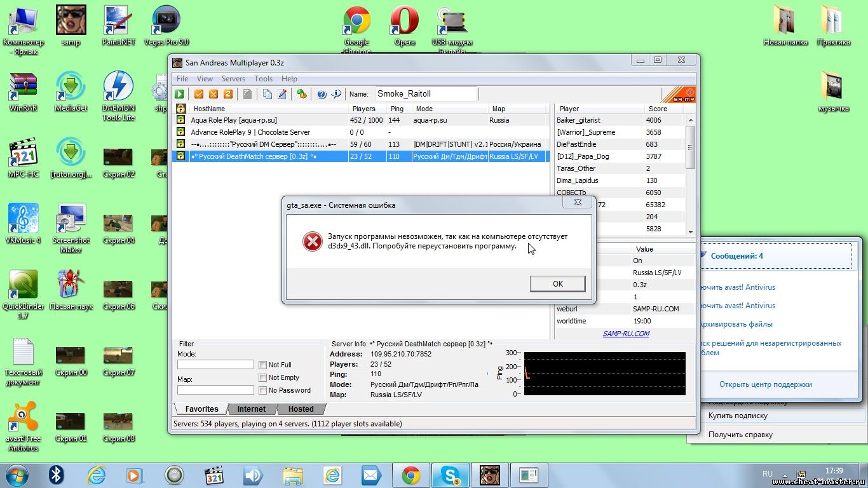Check the No Password filter option
The image size is (868, 488).
click(x=262, y=390)
